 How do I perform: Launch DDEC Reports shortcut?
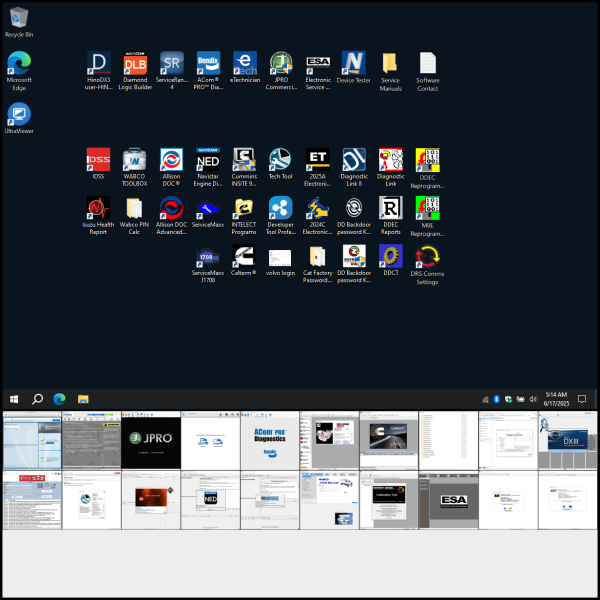pyautogui.click(x=391, y=215)
